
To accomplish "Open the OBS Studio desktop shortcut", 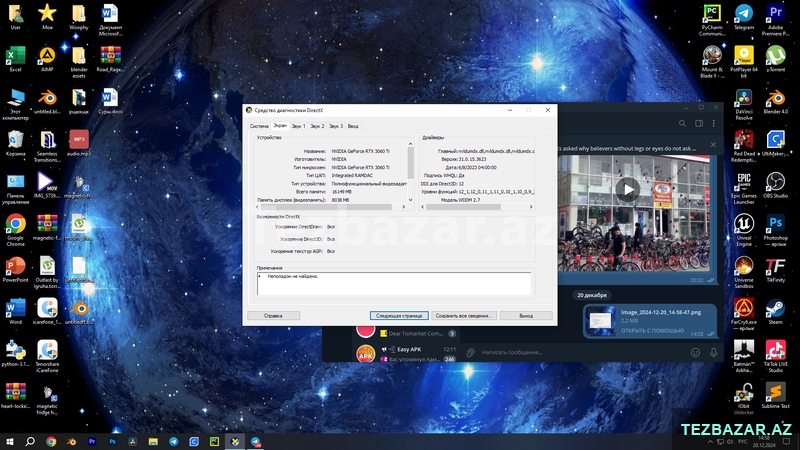I will coord(776,185).
